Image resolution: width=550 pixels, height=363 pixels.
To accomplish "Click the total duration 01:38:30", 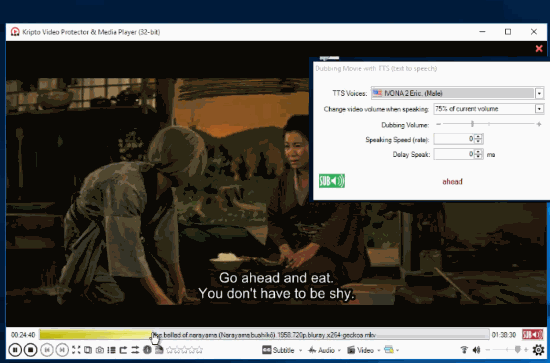I will pos(504,335).
